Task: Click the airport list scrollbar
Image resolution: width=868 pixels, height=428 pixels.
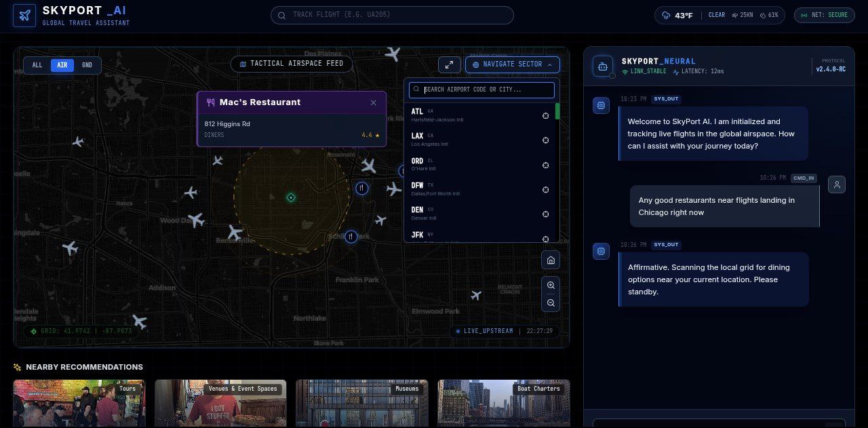Action: click(x=557, y=111)
